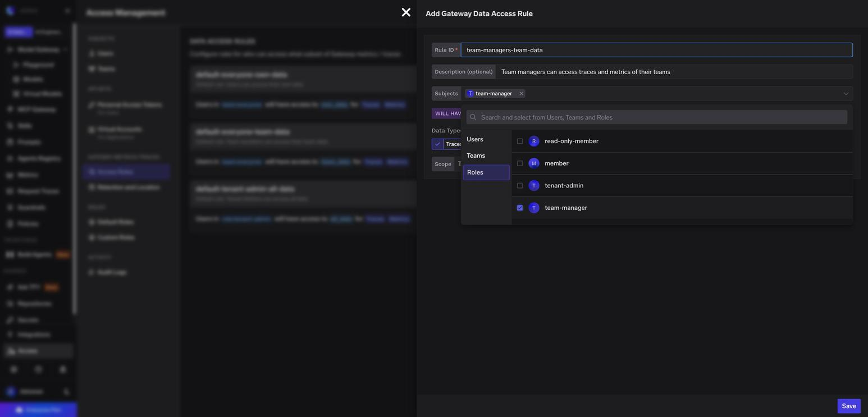Viewport: 868px width, 417px height.
Task: Click into the Description text field
Action: pyautogui.click(x=674, y=72)
